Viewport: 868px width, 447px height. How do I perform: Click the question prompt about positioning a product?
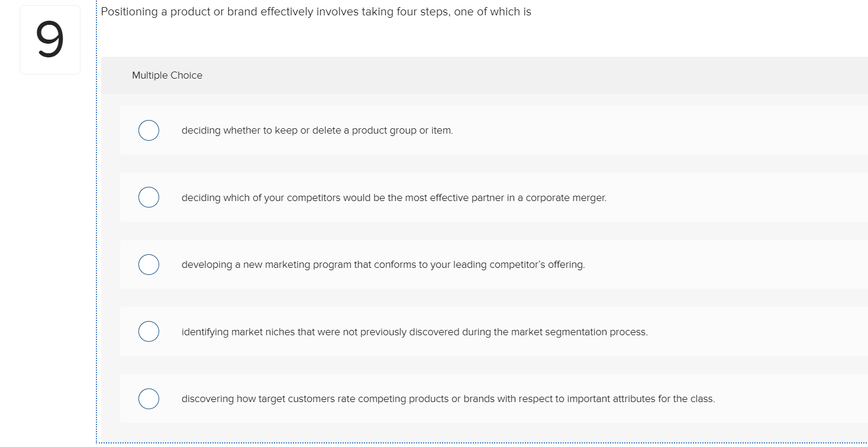pos(315,11)
